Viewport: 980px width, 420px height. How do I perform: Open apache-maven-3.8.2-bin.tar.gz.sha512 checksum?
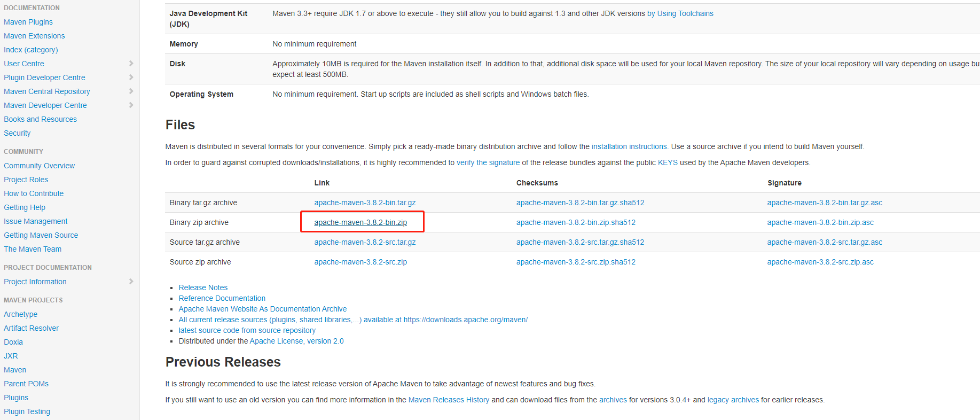click(580, 203)
